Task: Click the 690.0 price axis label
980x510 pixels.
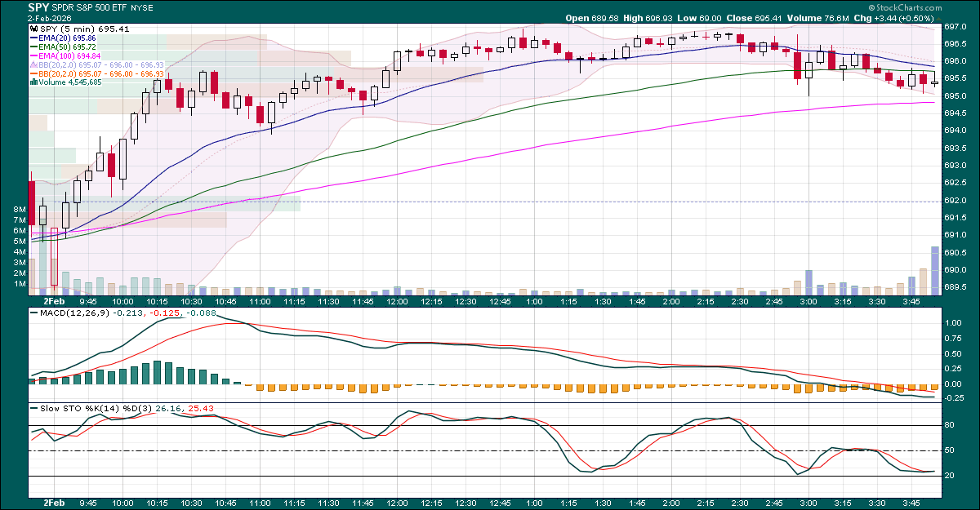Action: click(955, 270)
